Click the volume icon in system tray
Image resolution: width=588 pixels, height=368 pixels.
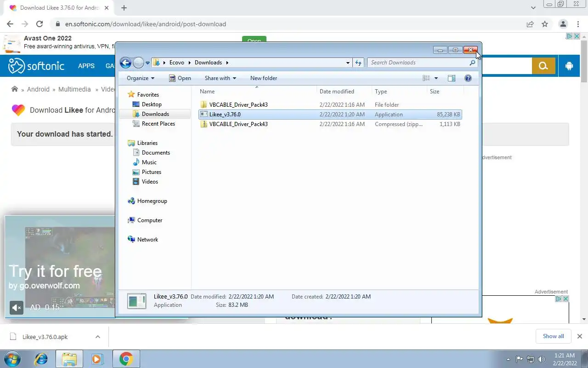coord(542,359)
